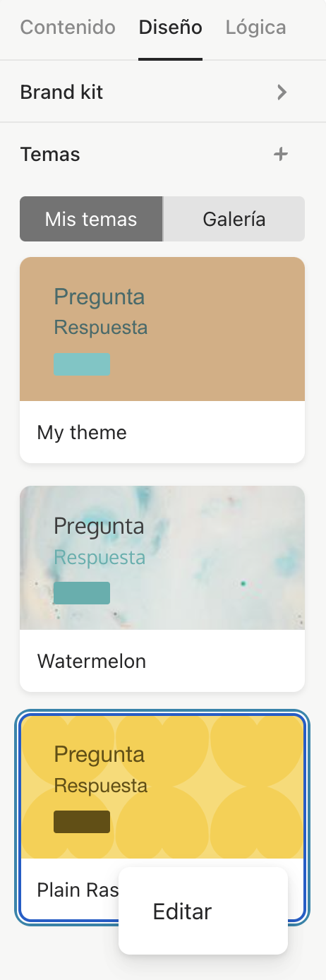Screen dimensions: 326x980
Task: Open the Brand kit row
Action: click(x=162, y=92)
